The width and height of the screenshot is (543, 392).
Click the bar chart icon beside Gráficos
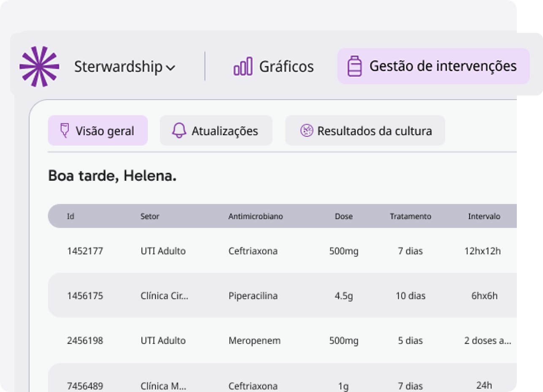click(243, 67)
